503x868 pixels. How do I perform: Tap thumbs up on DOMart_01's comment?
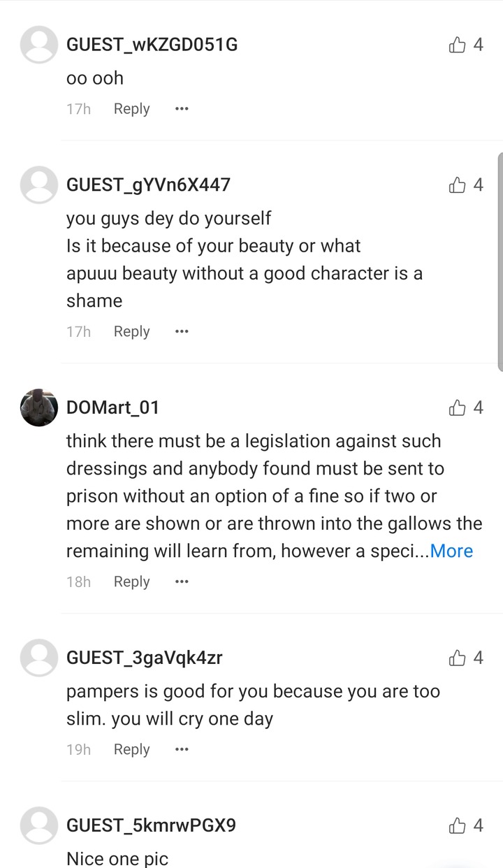click(x=458, y=407)
